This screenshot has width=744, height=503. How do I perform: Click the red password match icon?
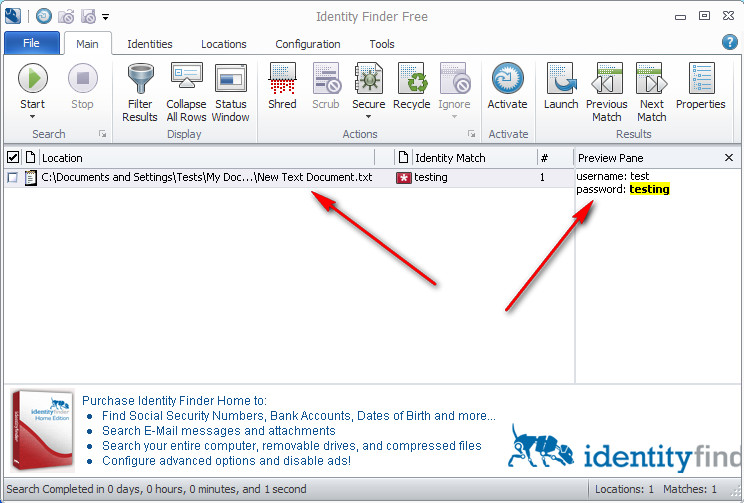(404, 178)
